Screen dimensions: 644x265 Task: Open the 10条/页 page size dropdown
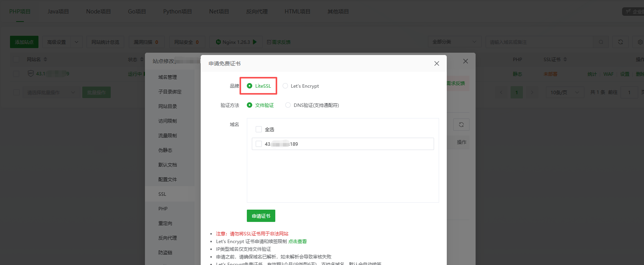tap(564, 92)
